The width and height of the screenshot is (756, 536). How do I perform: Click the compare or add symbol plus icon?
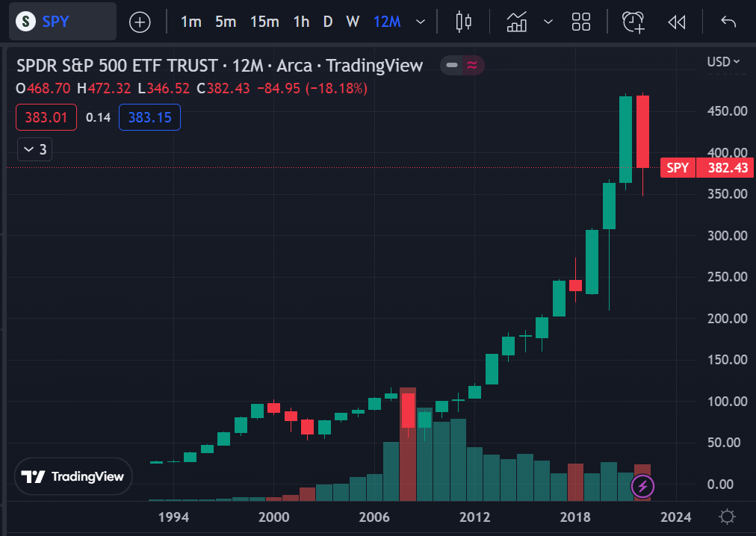[140, 22]
